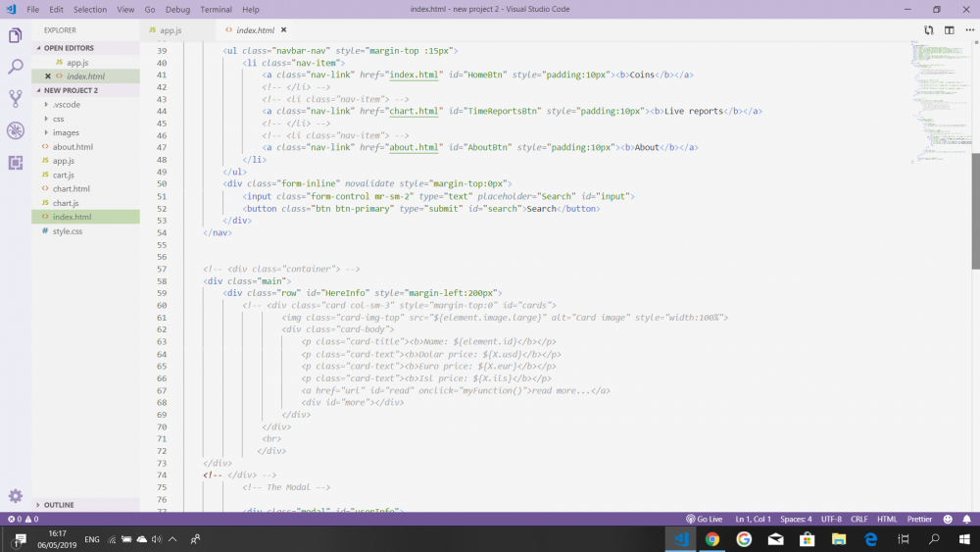Click the ENG language indicator in taskbar

tap(92, 539)
